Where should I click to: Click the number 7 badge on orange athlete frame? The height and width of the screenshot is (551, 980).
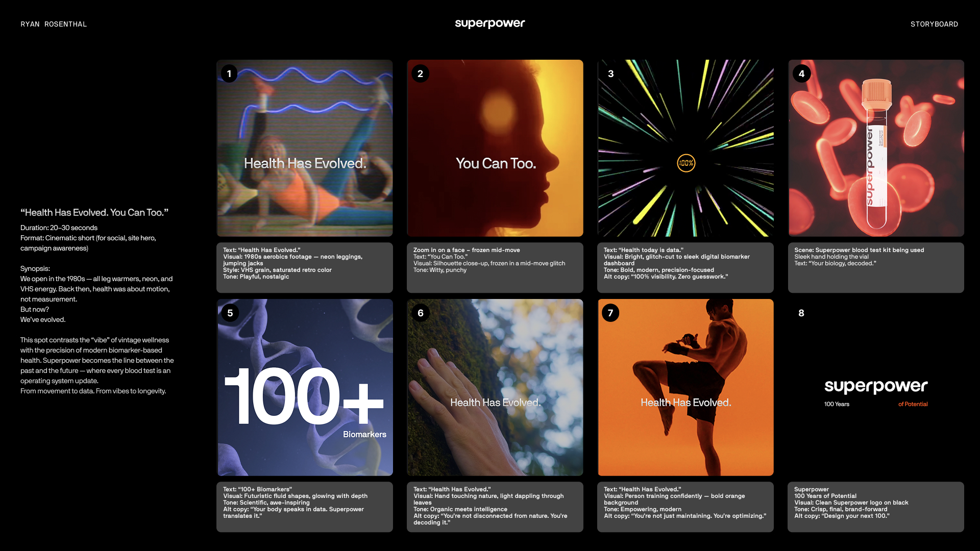tap(610, 313)
